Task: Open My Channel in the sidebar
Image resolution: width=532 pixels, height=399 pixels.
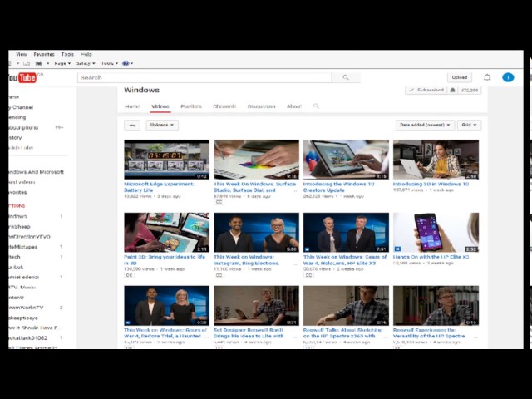Action: 22,107
